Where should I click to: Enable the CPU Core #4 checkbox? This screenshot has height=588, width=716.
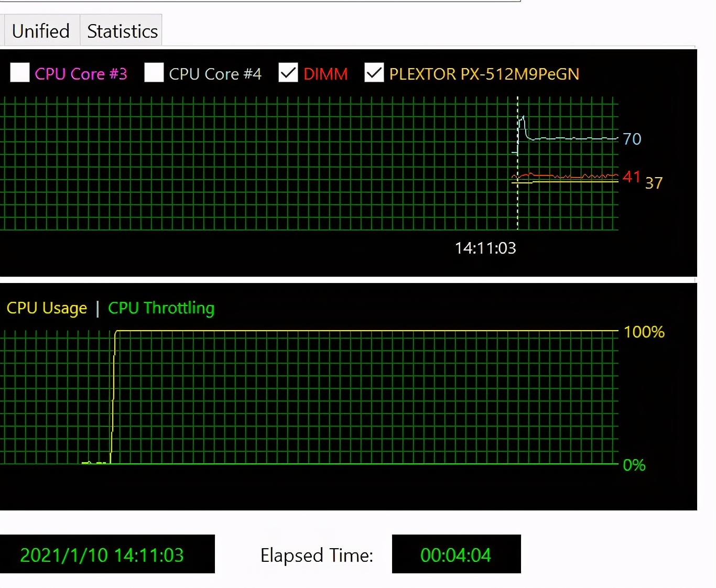coord(154,72)
